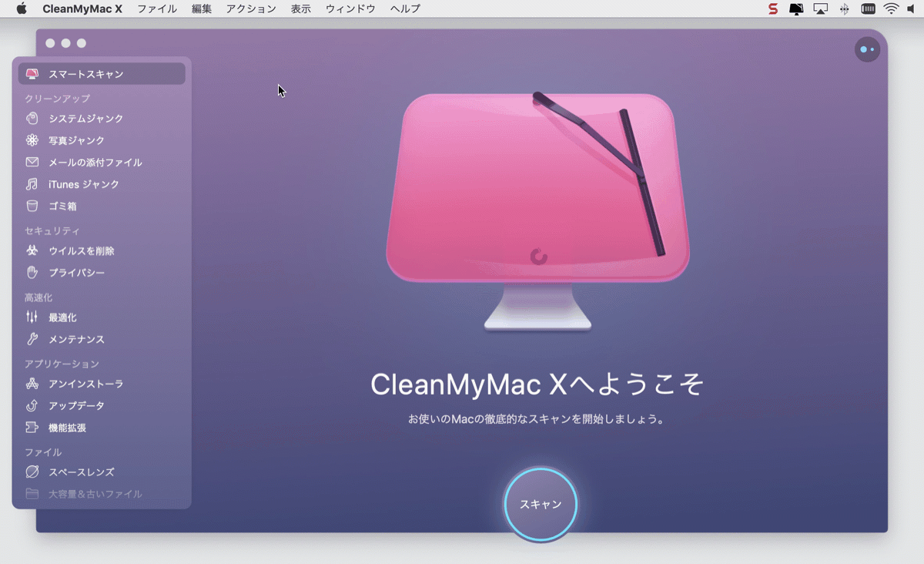Open the assistant dots button at top right
Viewport: 924px width, 564px height.
[x=867, y=49]
